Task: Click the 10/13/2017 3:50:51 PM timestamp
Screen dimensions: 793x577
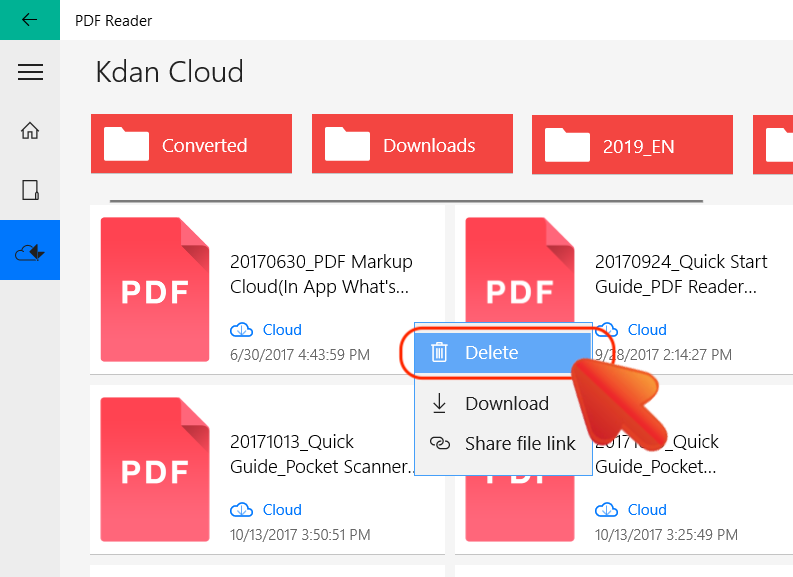Action: [x=300, y=535]
